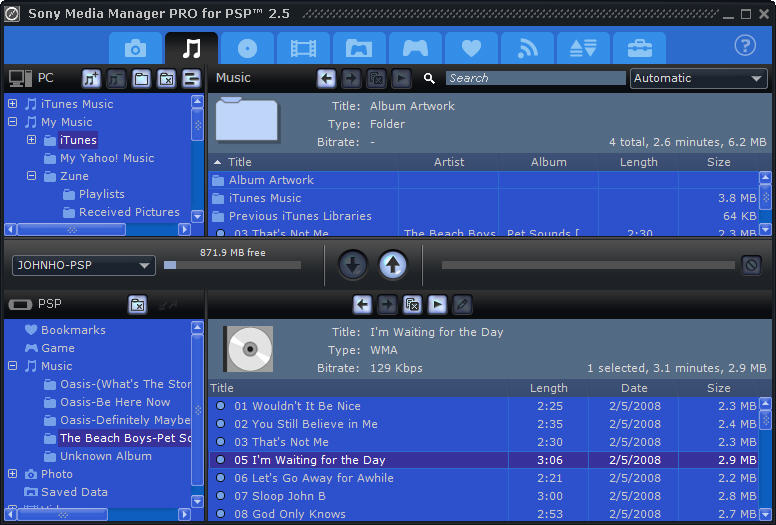Image resolution: width=776 pixels, height=525 pixels.
Task: Select track 06 Let's Go Away for Awhile
Action: point(483,478)
